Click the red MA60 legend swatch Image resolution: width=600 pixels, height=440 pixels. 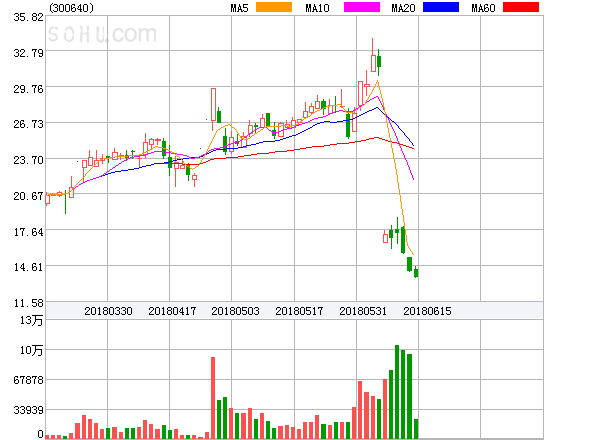521,7
